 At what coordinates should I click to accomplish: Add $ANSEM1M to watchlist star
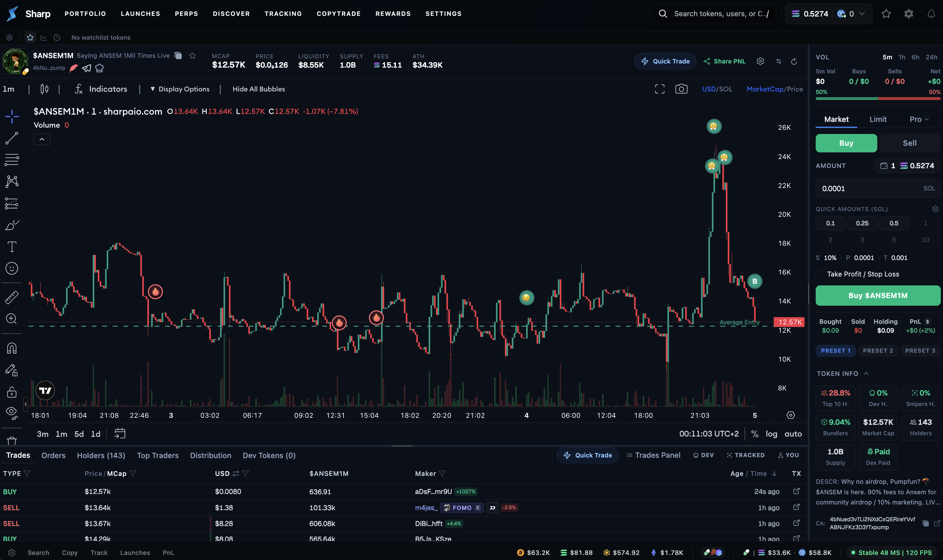click(192, 56)
